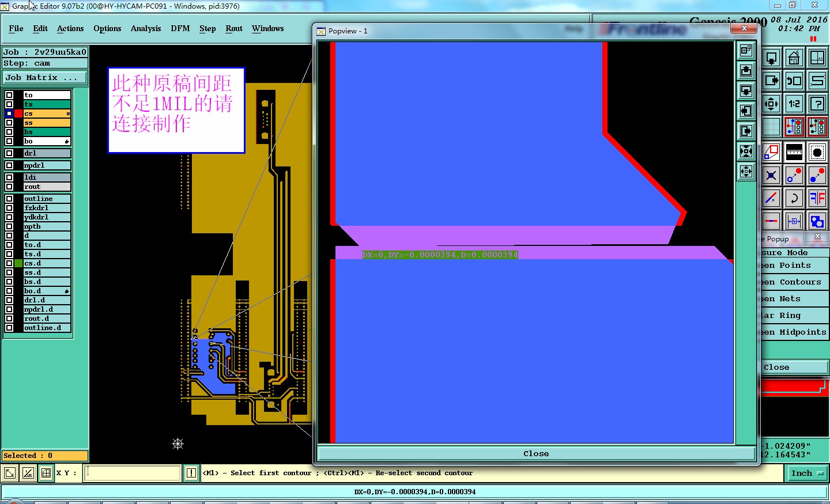Click the X Y coordinate input field

[133, 473]
